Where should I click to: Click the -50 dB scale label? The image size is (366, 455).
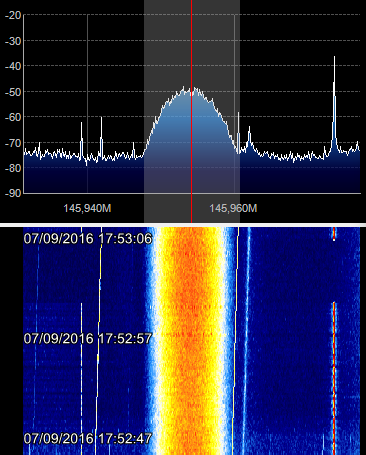pos(13,92)
